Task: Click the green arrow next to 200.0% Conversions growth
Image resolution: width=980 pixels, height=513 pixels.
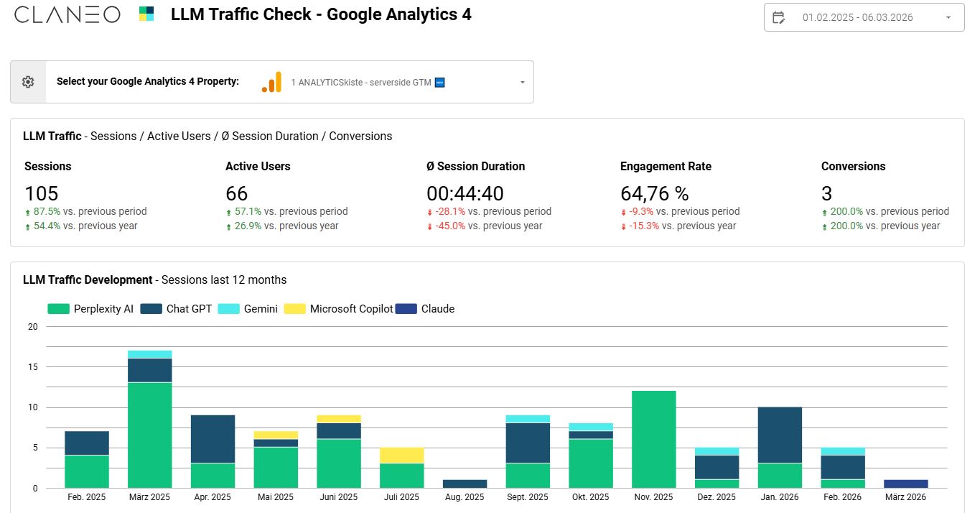Action: (x=824, y=211)
